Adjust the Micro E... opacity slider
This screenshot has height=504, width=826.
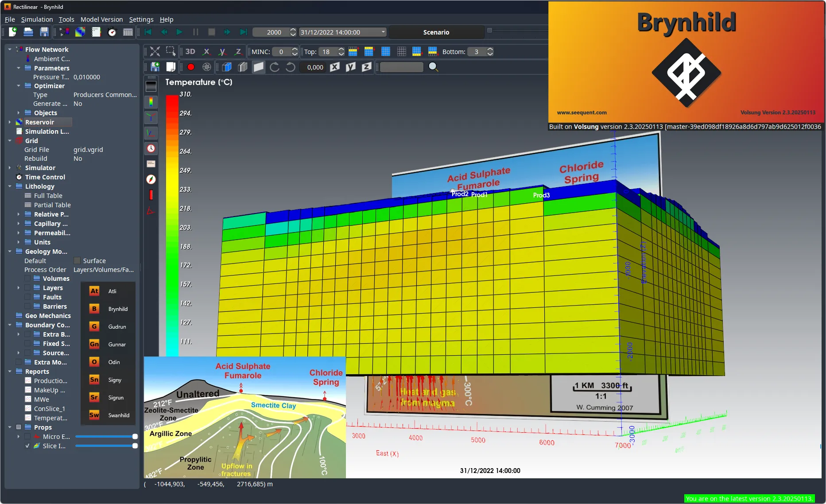tap(135, 437)
